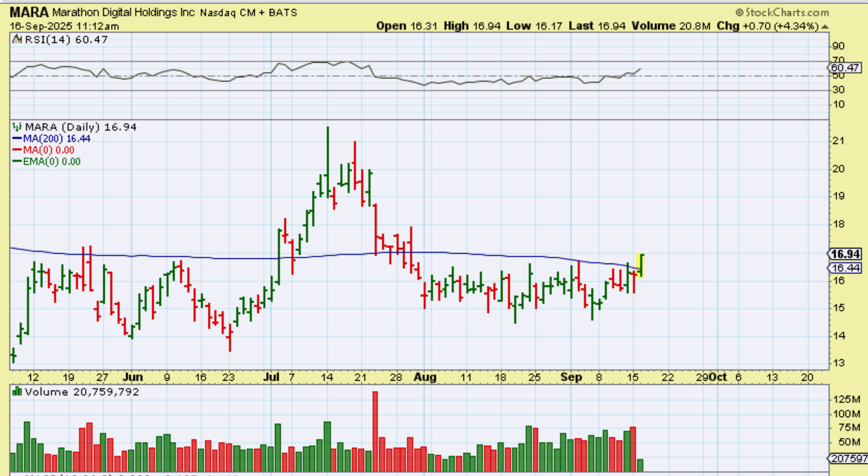Click the Sep label on date axis
The width and height of the screenshot is (868, 476).
pyautogui.click(x=571, y=377)
